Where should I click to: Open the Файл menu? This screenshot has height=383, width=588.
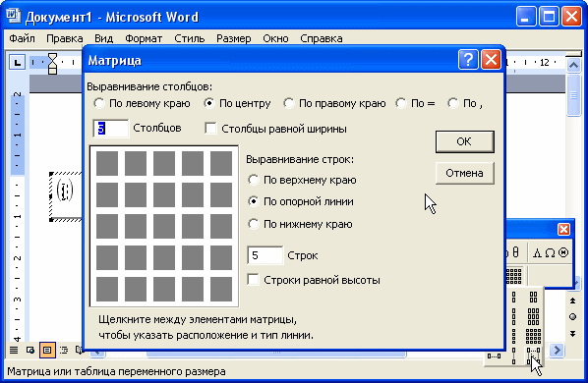point(23,38)
